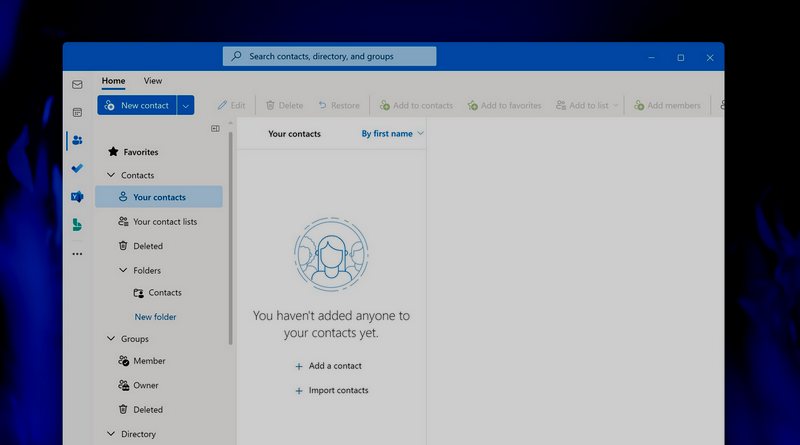Click the search contacts input field

330,56
